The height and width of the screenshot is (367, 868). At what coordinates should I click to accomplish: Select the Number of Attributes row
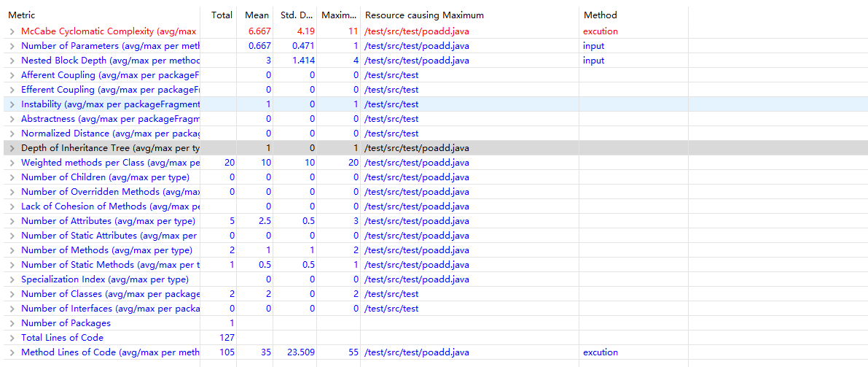coord(108,221)
